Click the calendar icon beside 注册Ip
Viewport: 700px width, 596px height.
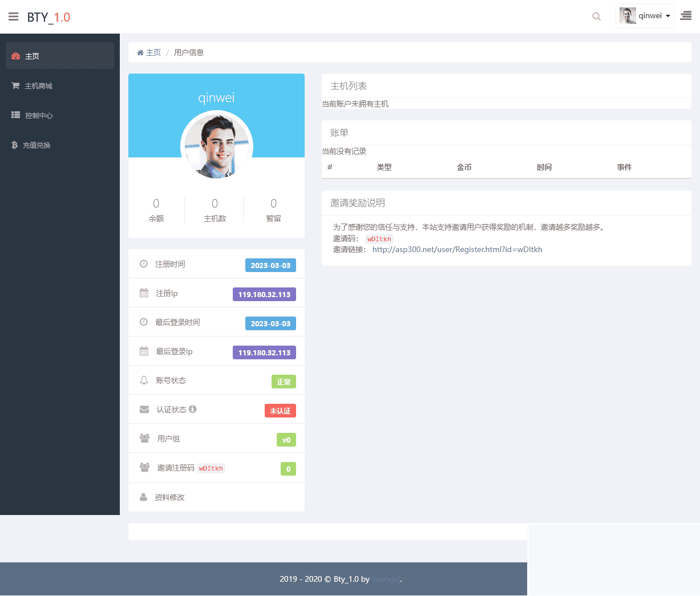click(144, 293)
